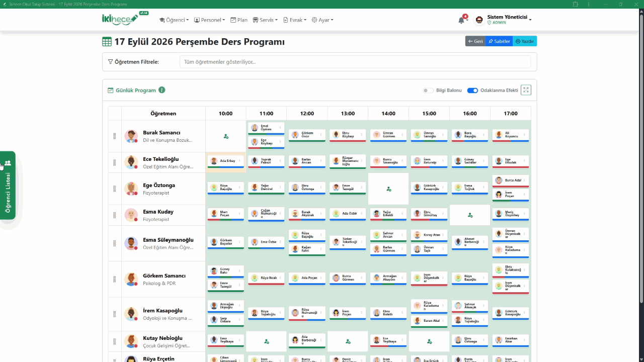Select the Toprak Paksüt lesson card
644x362 pixels.
tap(266, 161)
